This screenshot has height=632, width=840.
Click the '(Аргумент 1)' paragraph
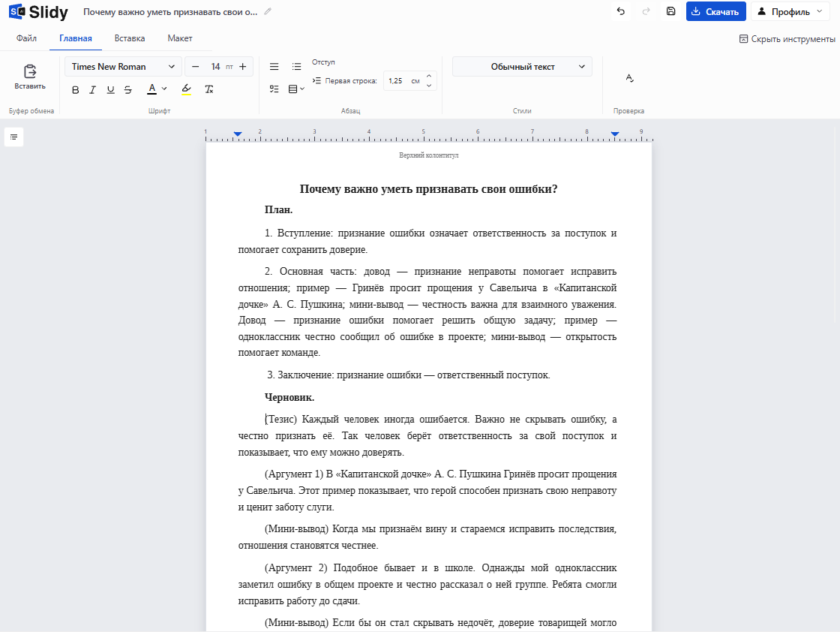click(427, 490)
